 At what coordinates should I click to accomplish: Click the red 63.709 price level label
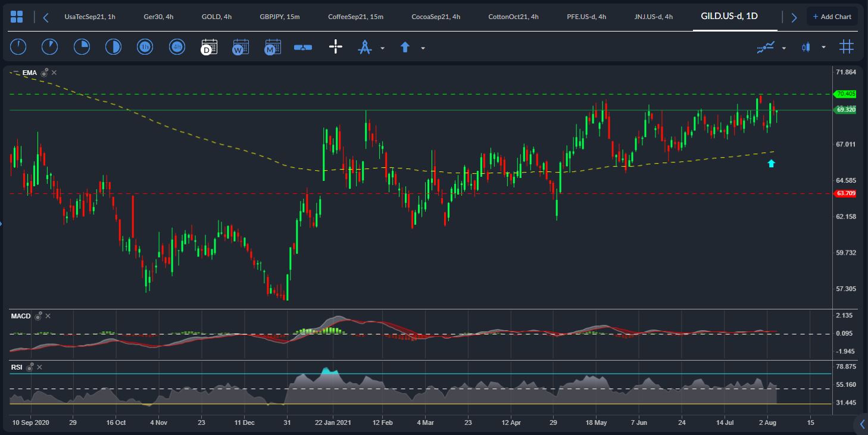coord(845,193)
